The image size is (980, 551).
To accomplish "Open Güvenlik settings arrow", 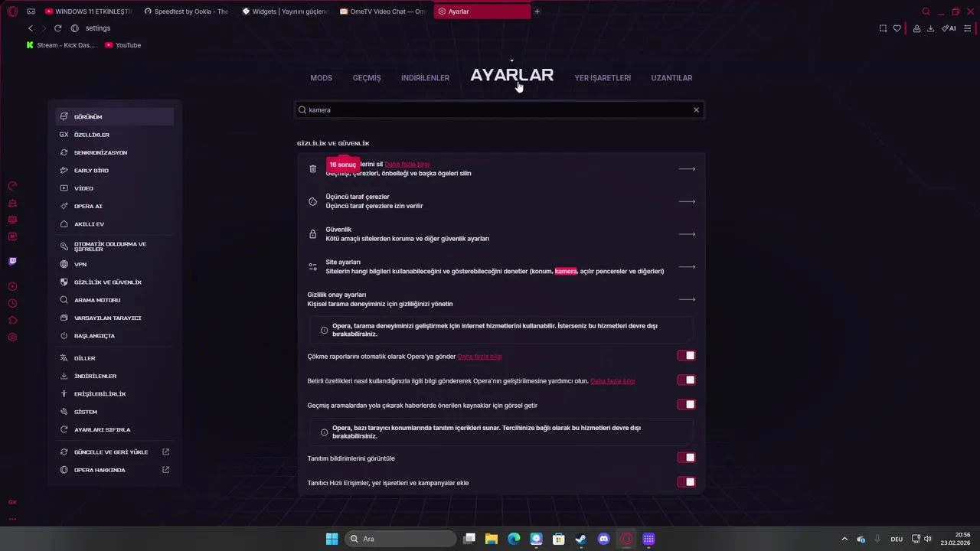I will 687,234.
